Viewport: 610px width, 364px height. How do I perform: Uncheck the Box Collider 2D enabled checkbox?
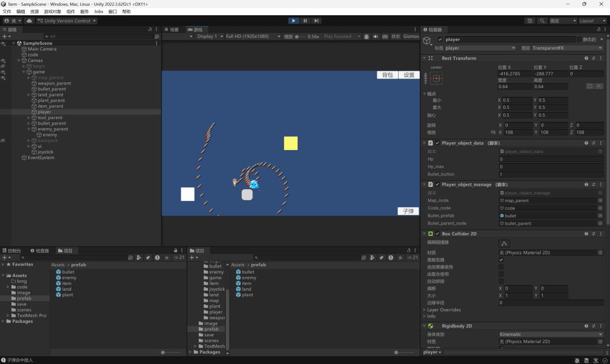pos(437,234)
